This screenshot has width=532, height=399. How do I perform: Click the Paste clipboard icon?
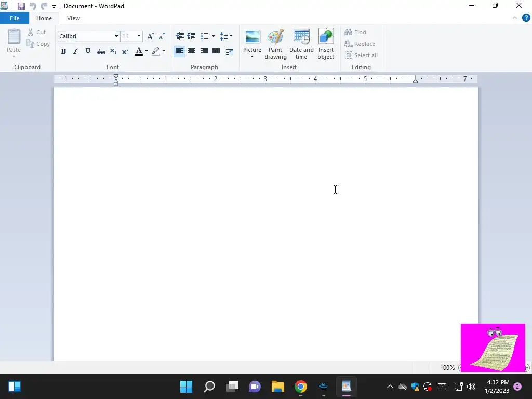14,36
